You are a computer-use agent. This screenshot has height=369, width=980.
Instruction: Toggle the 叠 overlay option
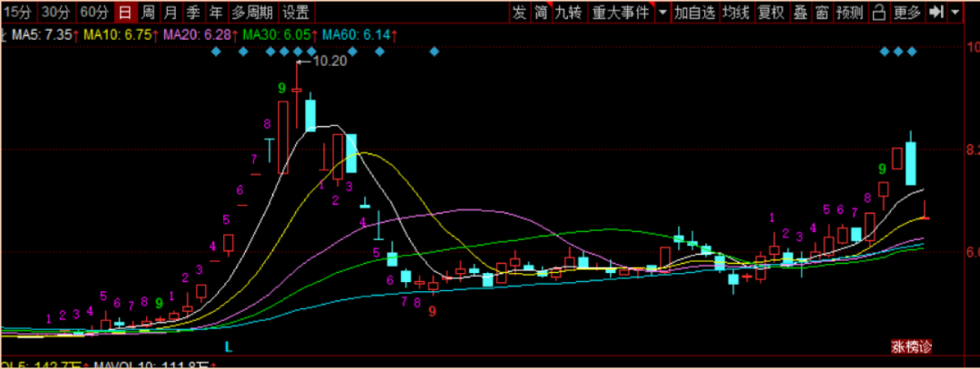[800, 12]
